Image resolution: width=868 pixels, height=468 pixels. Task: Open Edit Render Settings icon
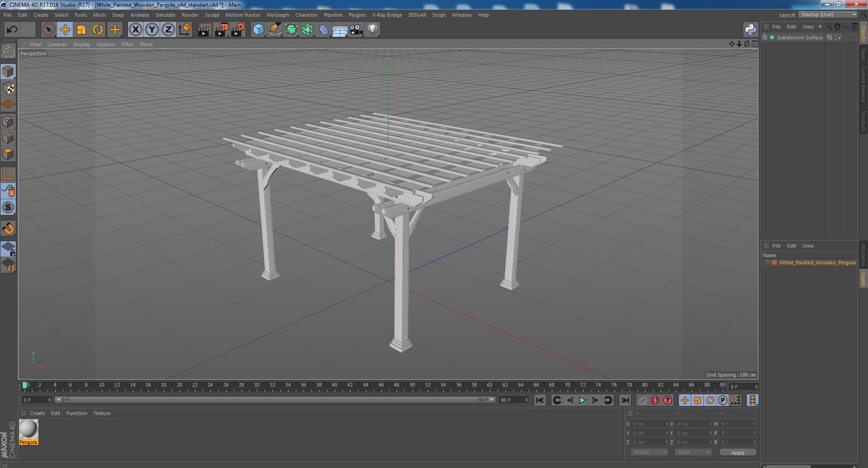pyautogui.click(x=238, y=30)
